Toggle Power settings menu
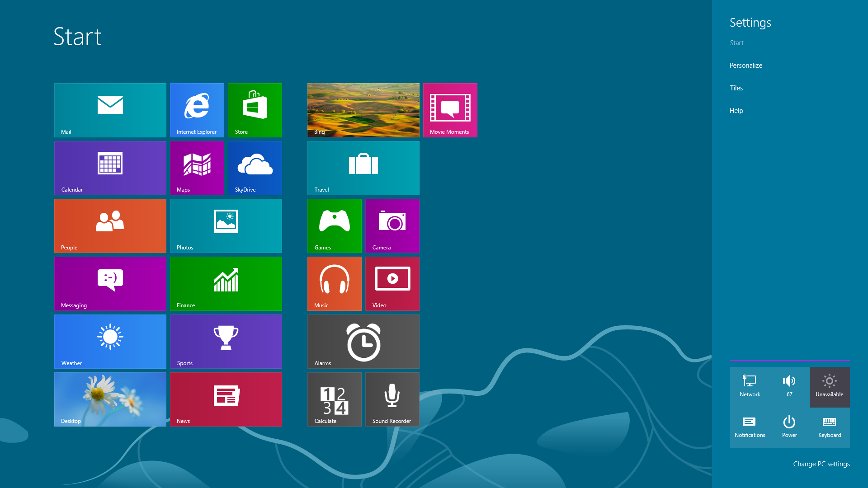 click(789, 426)
